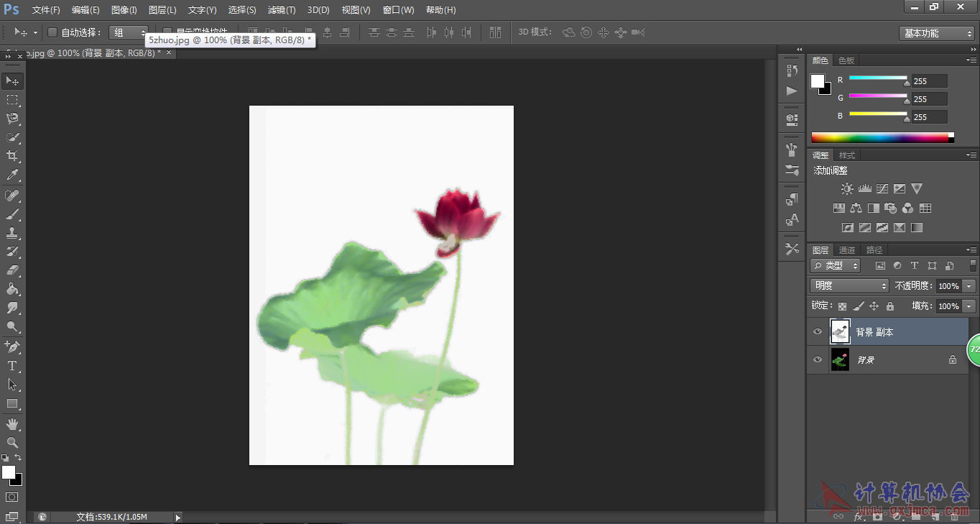980x524 pixels.
Task: Click the R value input field
Action: point(929,81)
